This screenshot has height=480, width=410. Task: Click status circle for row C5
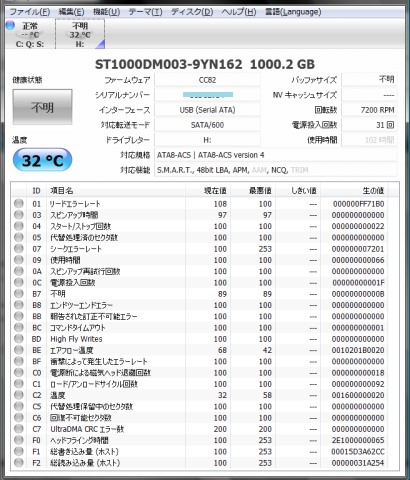tap(19, 406)
